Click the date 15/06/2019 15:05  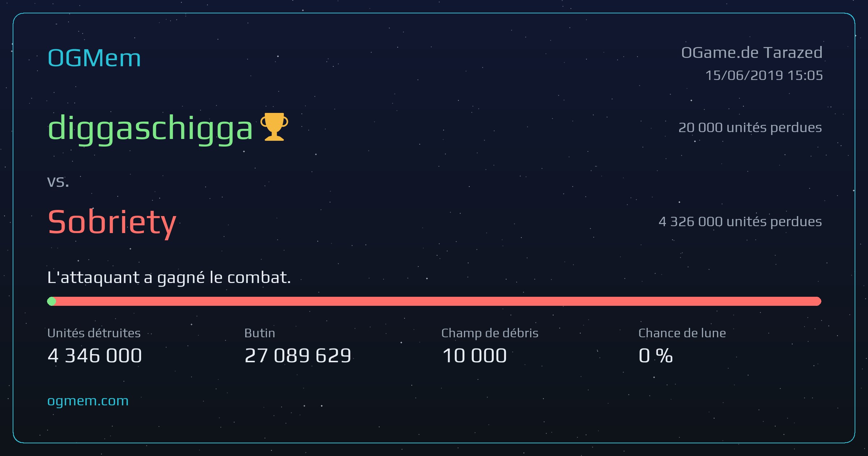[764, 75]
